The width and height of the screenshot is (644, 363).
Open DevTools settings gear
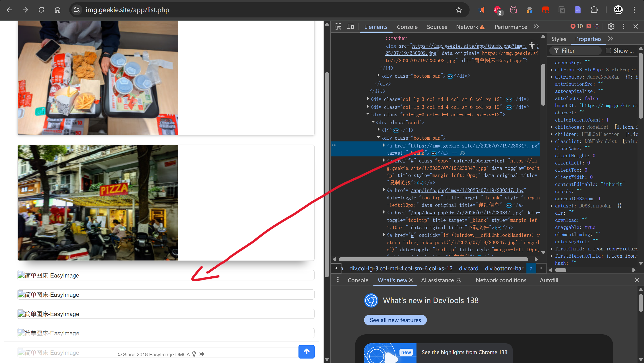pos(611,26)
